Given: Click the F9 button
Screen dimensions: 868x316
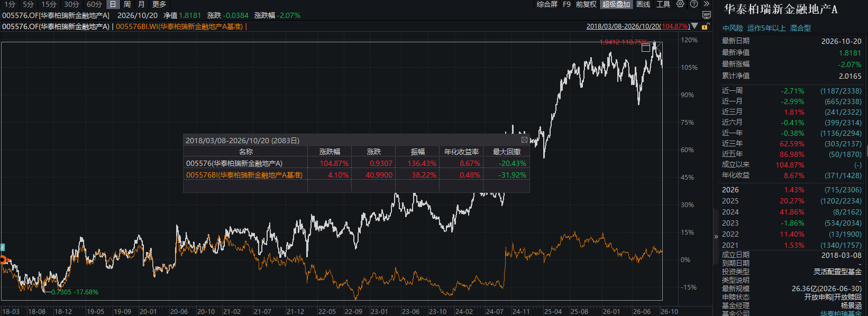Looking at the screenshot, I should pyautogui.click(x=567, y=4).
